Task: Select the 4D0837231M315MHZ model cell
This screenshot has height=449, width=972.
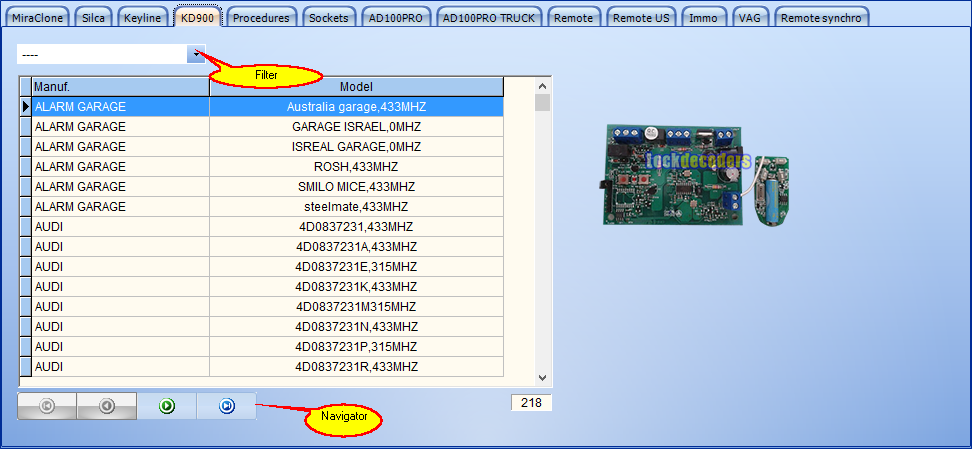Action: point(356,306)
